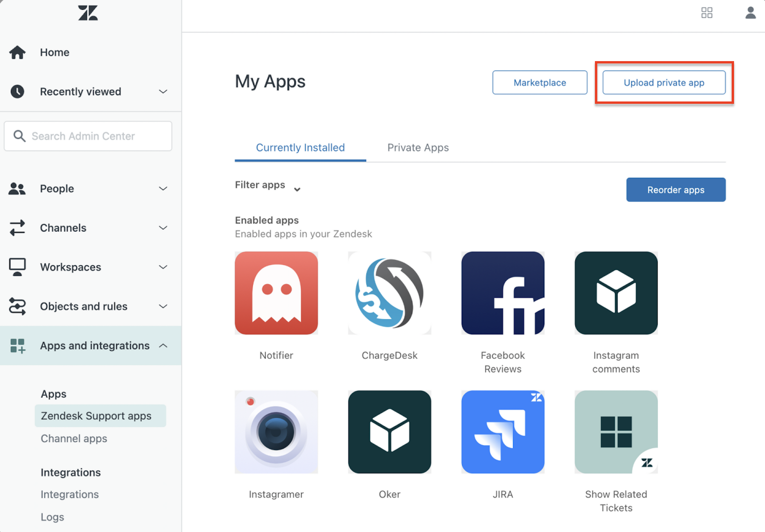The height and width of the screenshot is (532, 765).
Task: Click the Reorder apps button
Action: click(676, 190)
